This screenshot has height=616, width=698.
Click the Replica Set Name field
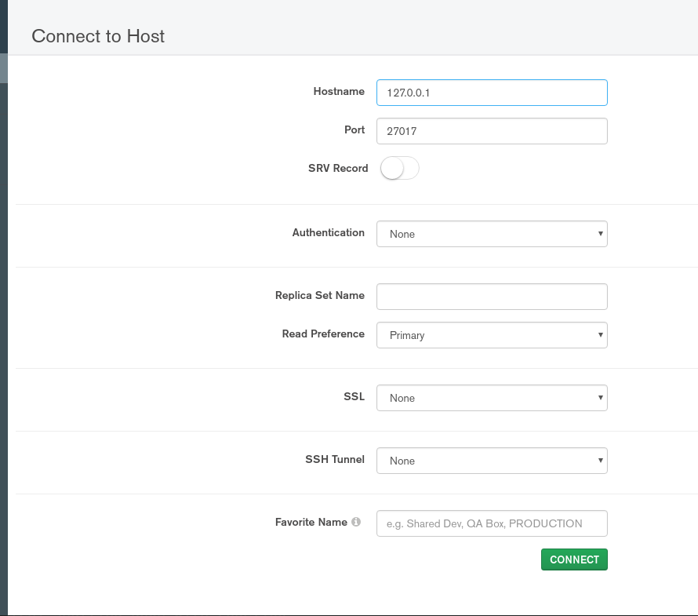point(492,297)
